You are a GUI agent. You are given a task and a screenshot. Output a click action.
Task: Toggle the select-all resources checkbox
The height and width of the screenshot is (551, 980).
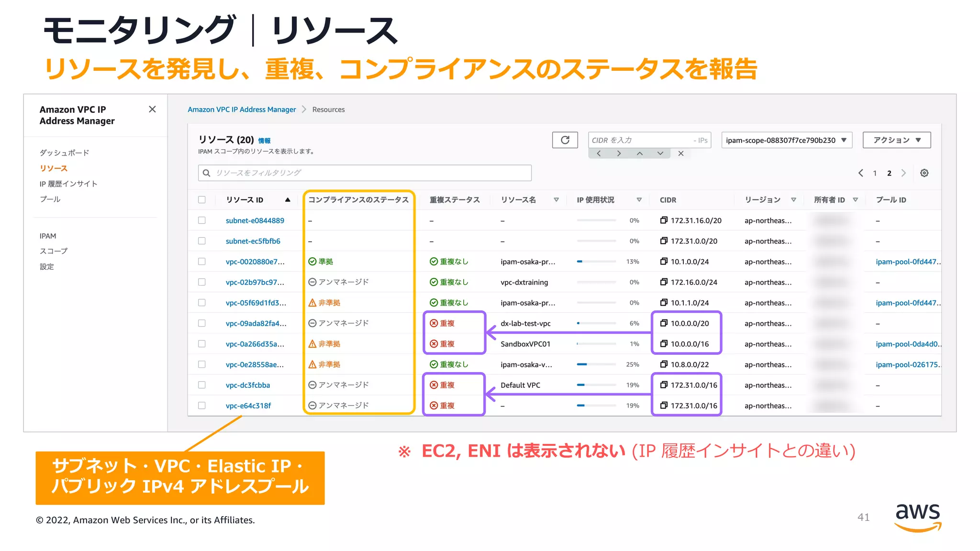point(202,199)
